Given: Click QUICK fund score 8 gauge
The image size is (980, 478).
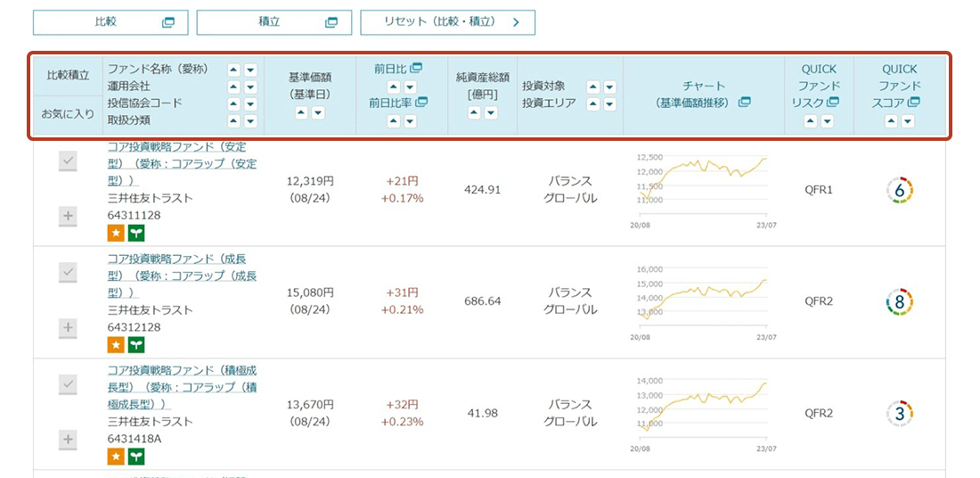Looking at the screenshot, I should click(900, 302).
